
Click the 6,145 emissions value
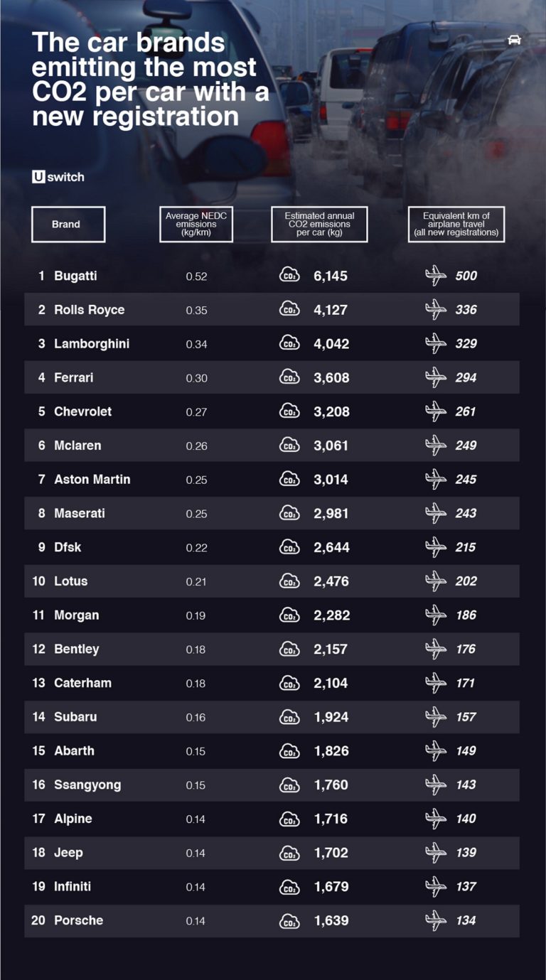(x=331, y=276)
